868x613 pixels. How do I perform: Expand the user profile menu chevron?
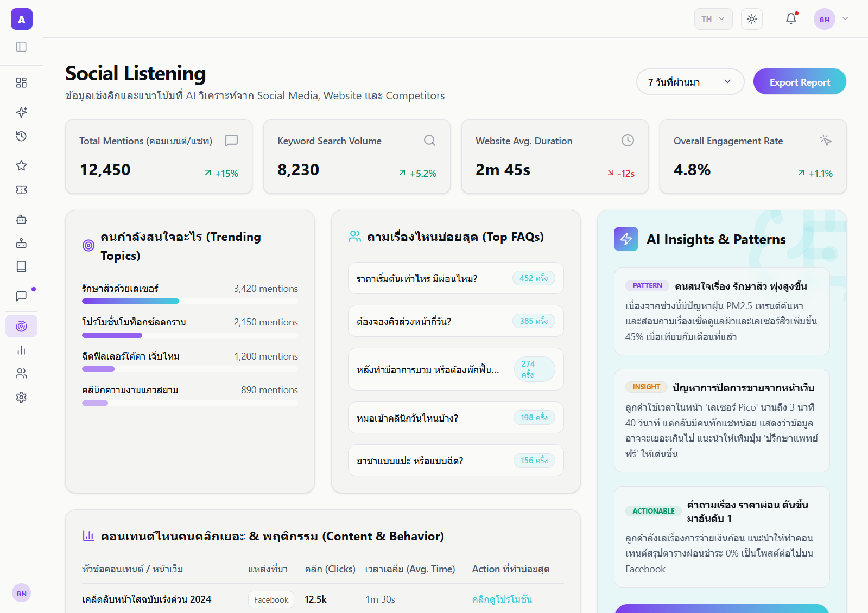coord(845,19)
